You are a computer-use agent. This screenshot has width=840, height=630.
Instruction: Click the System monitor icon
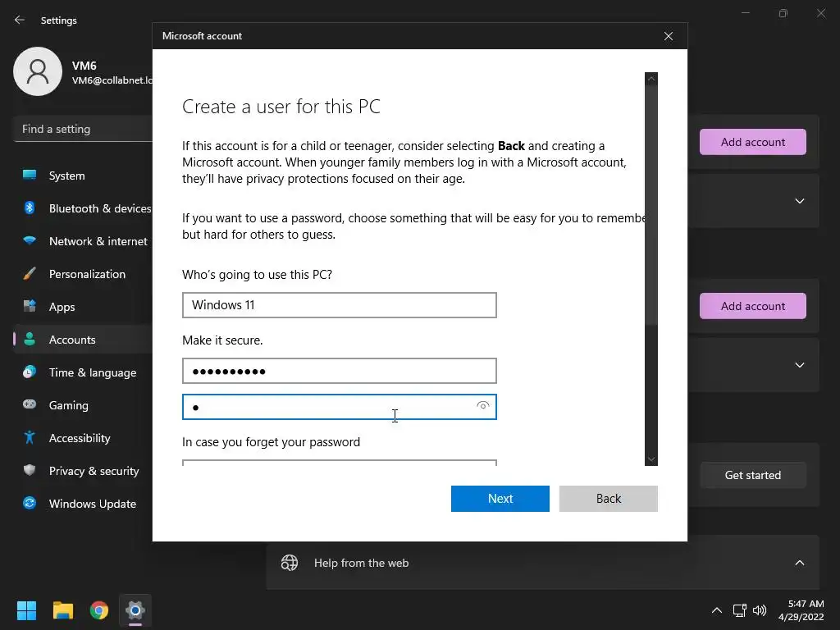tap(30, 175)
